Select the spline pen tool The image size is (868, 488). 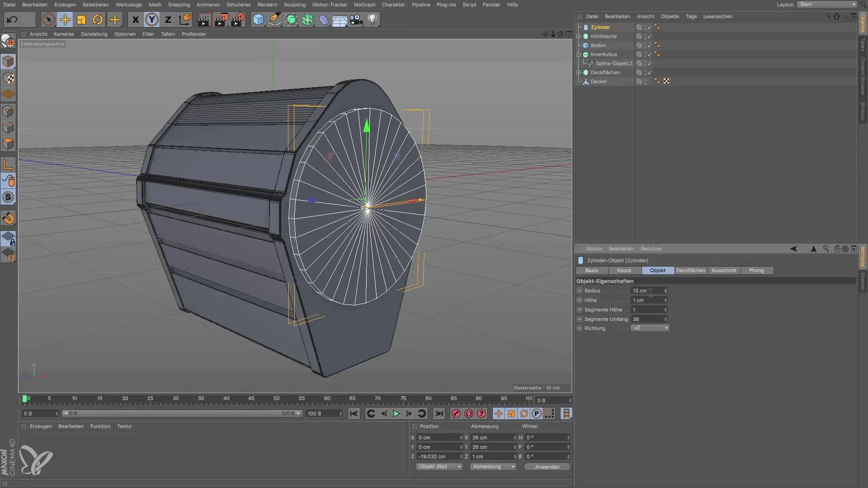coord(274,19)
